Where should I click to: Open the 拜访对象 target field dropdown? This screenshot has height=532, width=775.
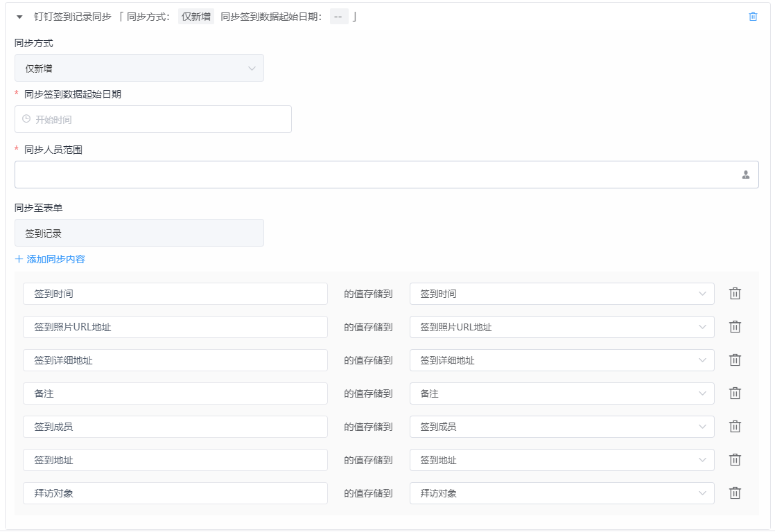click(561, 493)
